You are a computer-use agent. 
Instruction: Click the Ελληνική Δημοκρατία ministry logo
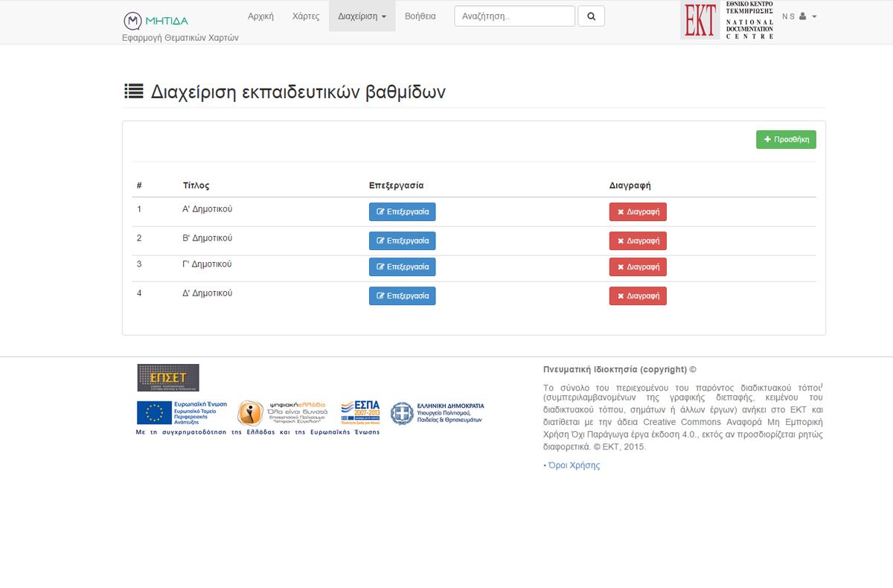point(438,413)
